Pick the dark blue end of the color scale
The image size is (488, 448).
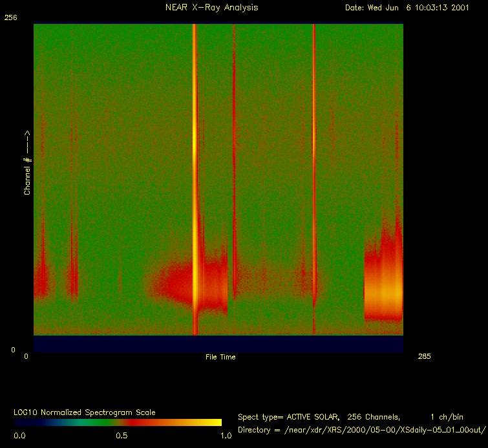click(23, 422)
